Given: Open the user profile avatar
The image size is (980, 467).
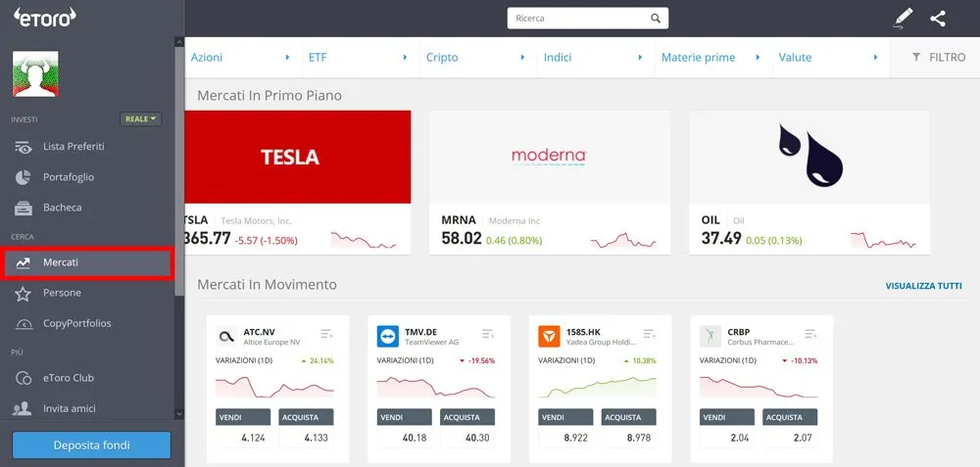Looking at the screenshot, I should pos(35,73).
